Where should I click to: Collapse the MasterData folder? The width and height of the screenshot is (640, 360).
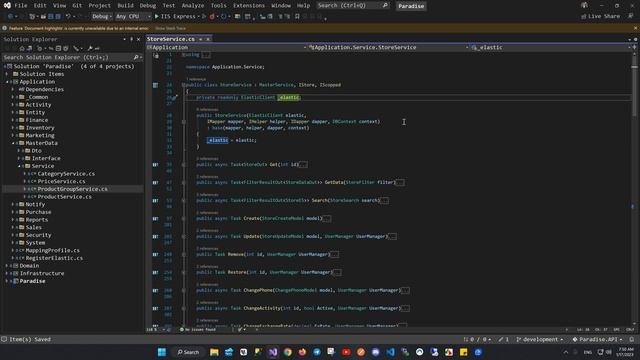13,143
